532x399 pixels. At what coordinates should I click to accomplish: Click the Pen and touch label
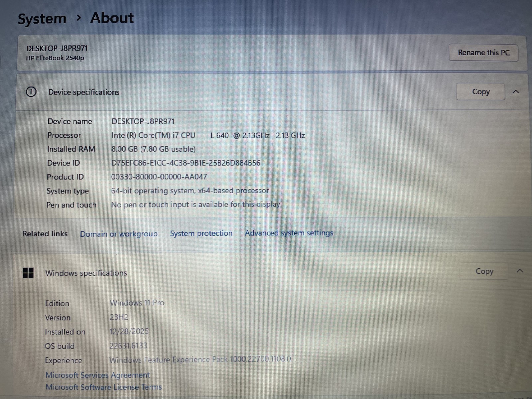[71, 205]
